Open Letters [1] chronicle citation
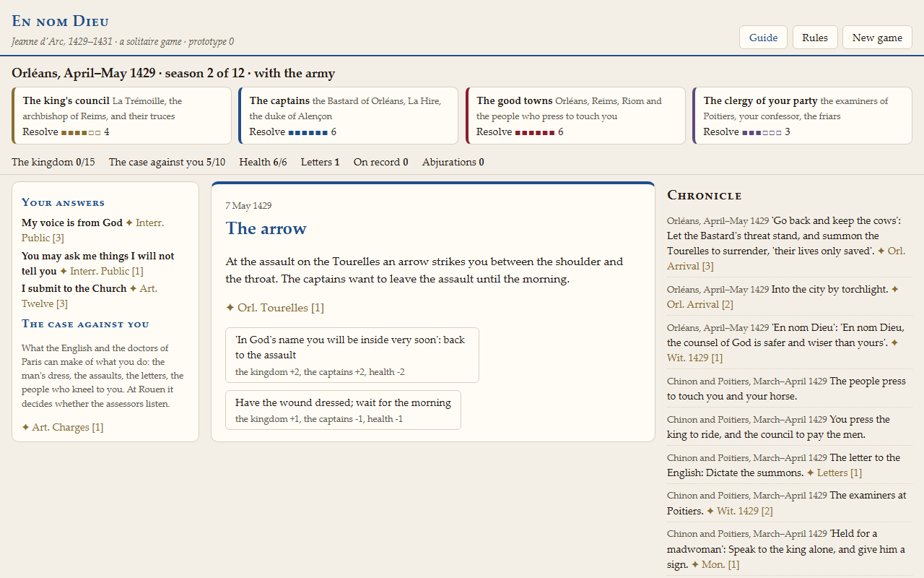 (834, 473)
